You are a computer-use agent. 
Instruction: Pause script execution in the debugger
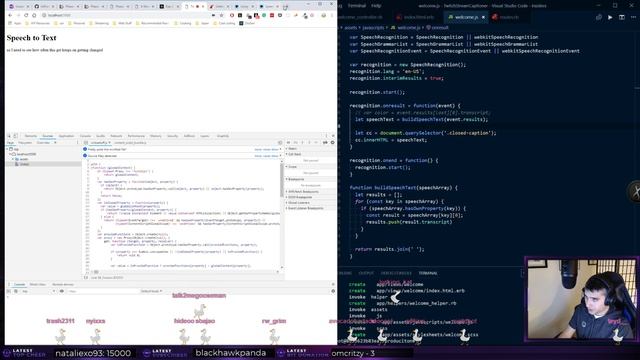288,142
